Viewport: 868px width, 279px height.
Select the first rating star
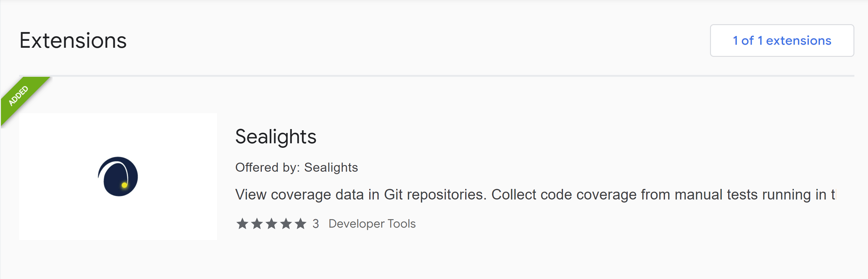click(242, 224)
